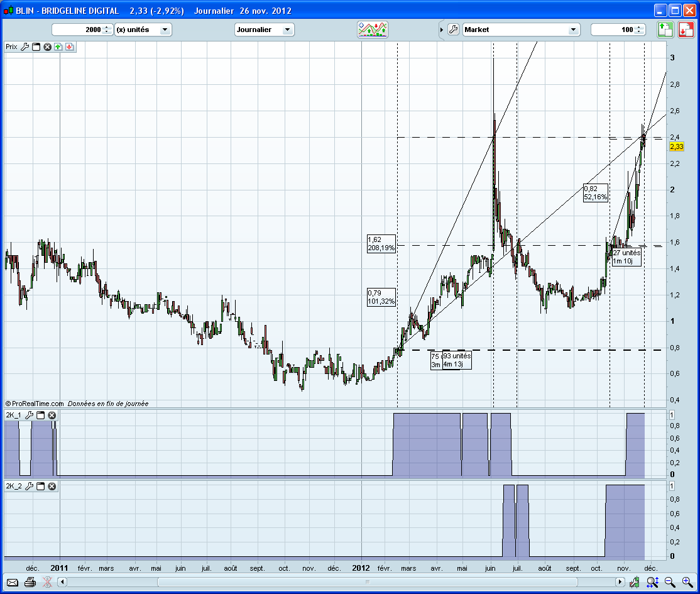Open the envelope mail icon
Screen dimensions: 700x594
pos(13,582)
